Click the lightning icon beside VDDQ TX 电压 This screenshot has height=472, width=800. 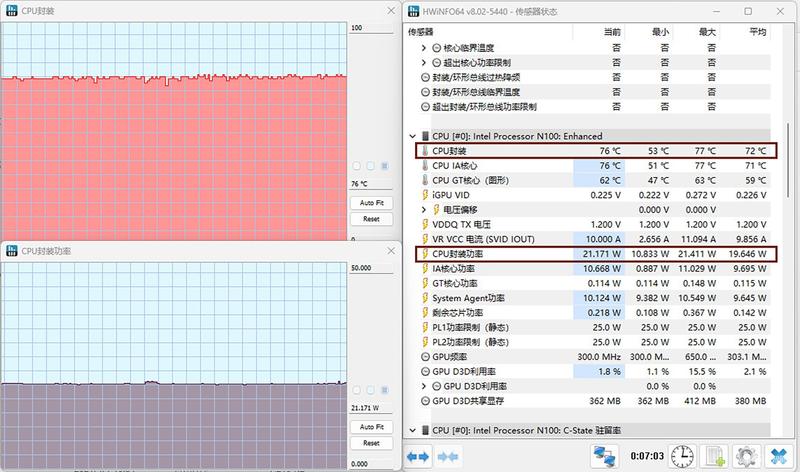coord(425,225)
